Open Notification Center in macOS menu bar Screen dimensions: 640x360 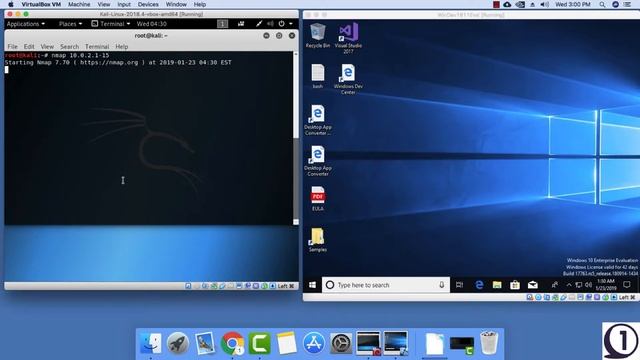coord(627,4)
